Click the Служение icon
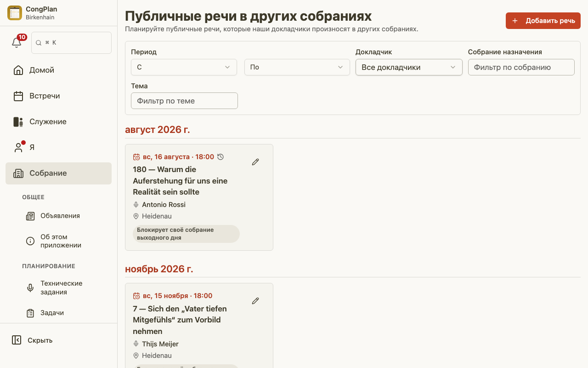 tap(18, 121)
